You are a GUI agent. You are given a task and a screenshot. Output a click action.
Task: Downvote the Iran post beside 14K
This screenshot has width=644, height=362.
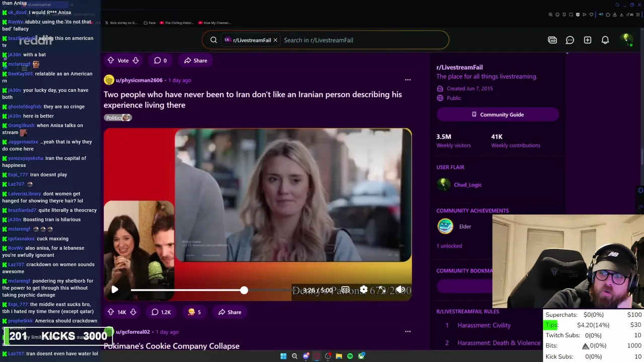(133, 312)
